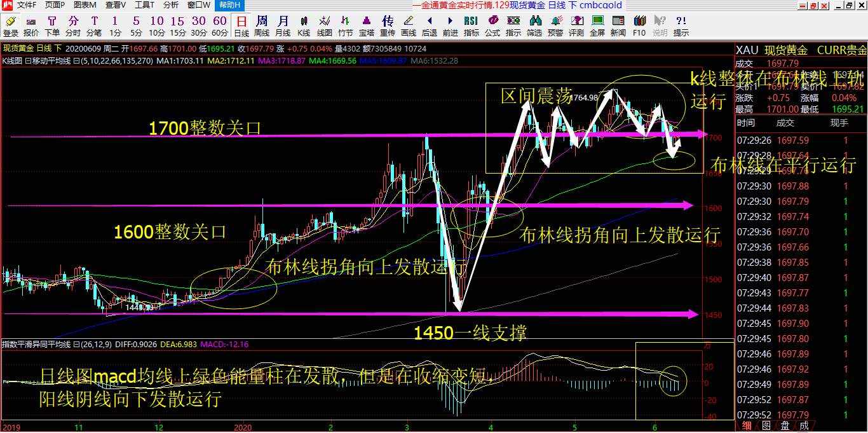Toggle the 日线 daily chart button
Image resolution: width=868 pixels, height=433 pixels.
click(241, 26)
